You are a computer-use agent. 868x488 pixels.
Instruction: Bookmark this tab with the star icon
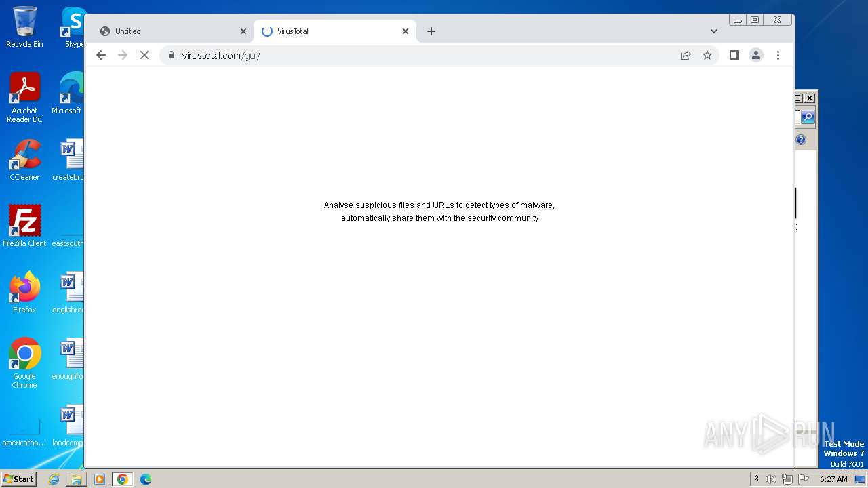[707, 55]
